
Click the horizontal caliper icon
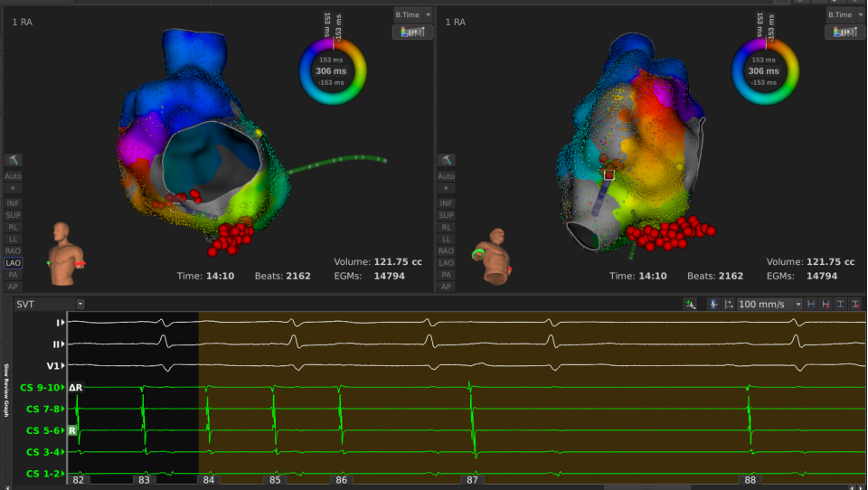point(810,305)
